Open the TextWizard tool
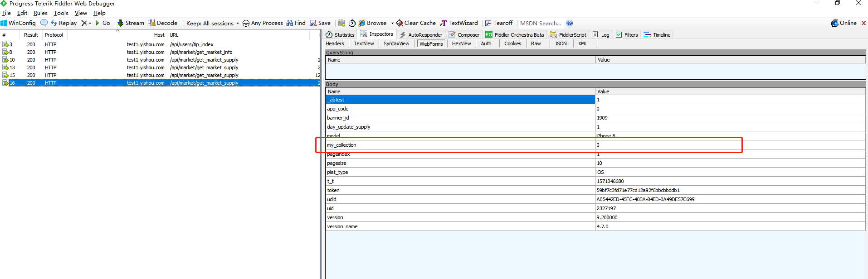Viewport: 868px width, 279px height. coord(459,23)
